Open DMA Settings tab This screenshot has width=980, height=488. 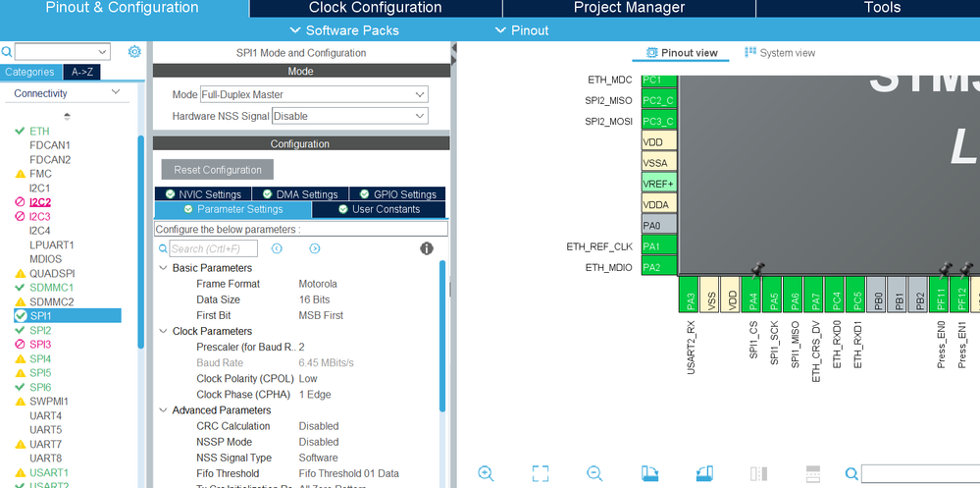click(x=300, y=194)
